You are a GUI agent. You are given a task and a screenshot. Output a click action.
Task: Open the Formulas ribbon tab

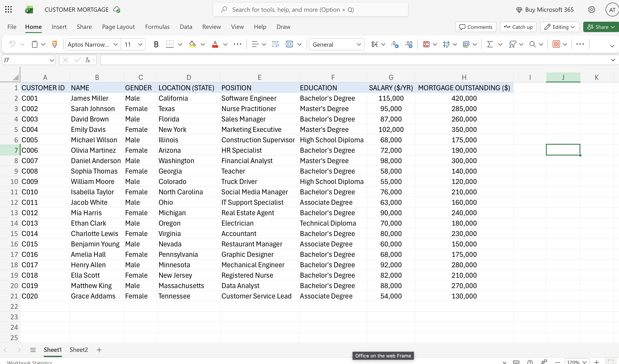[x=157, y=27]
